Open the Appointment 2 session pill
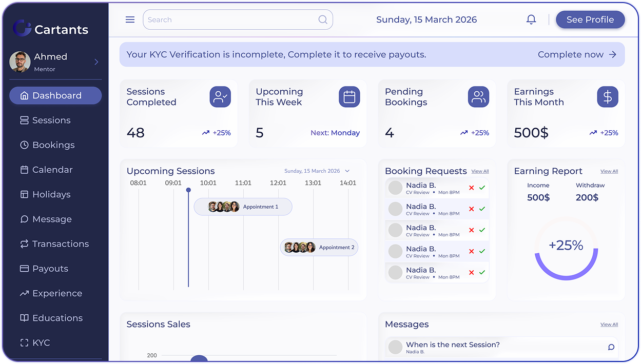The width and height of the screenshot is (641, 364). (x=319, y=247)
